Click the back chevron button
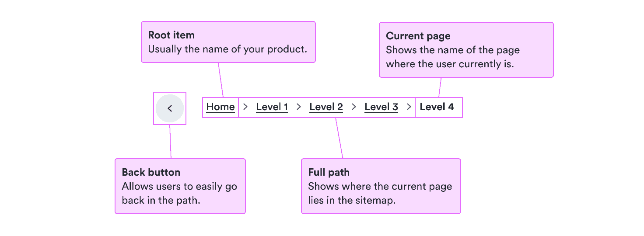Image resolution: width=644 pixels, height=236 pixels. 170,108
